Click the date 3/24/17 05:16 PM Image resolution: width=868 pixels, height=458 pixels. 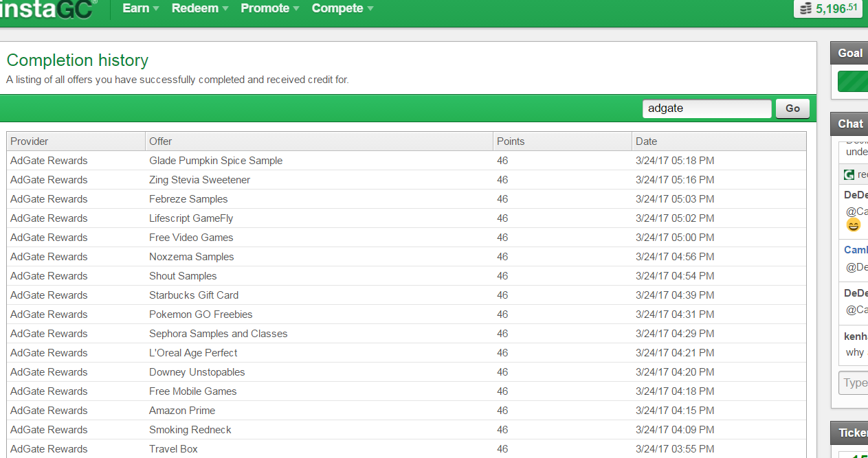tap(675, 180)
